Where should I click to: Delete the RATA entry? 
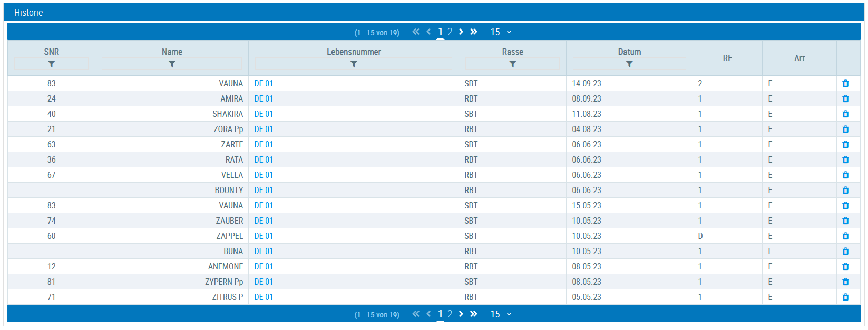coord(845,159)
